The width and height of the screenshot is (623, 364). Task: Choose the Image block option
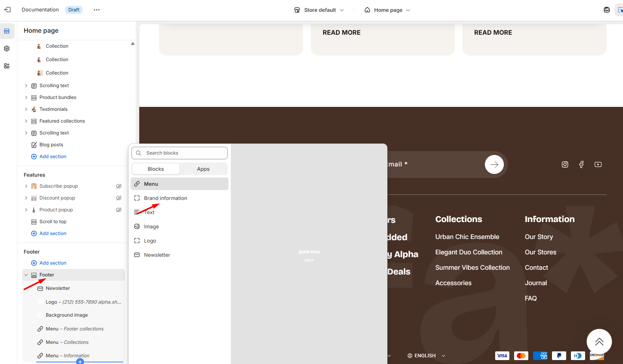click(x=180, y=226)
